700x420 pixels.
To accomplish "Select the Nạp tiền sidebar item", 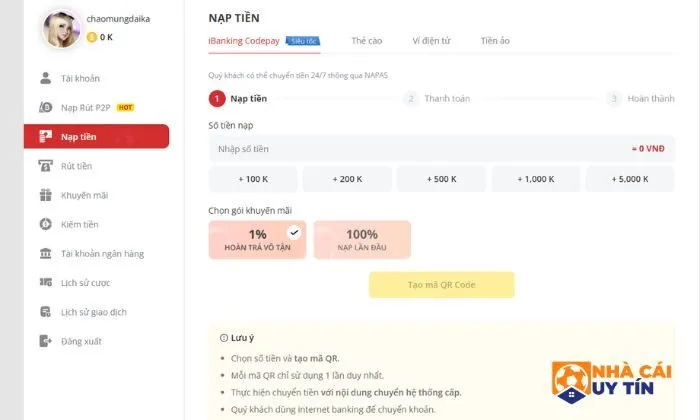I will click(96, 137).
